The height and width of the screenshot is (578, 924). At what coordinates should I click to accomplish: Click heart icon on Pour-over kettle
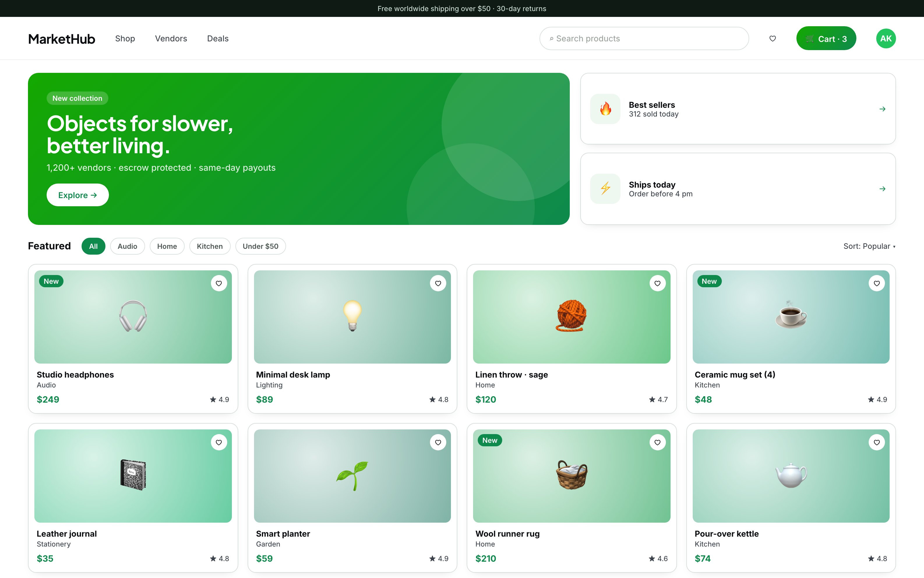[x=877, y=442]
